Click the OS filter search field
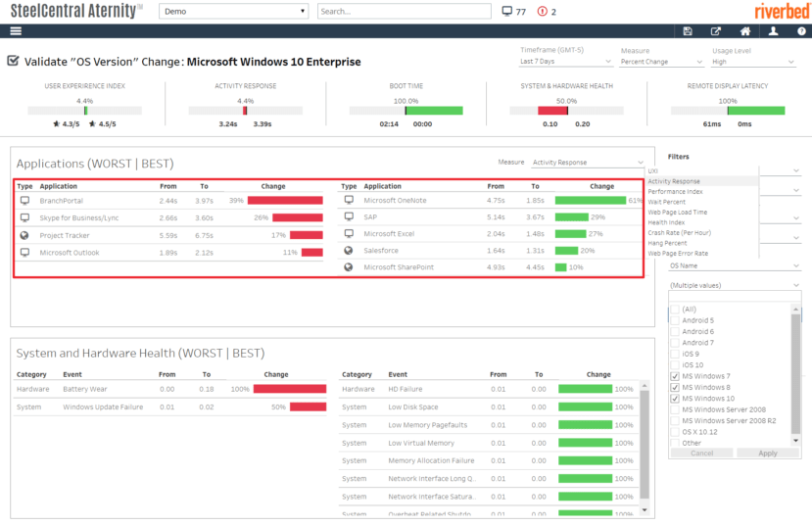This screenshot has width=812, height=526. pyautogui.click(x=735, y=297)
